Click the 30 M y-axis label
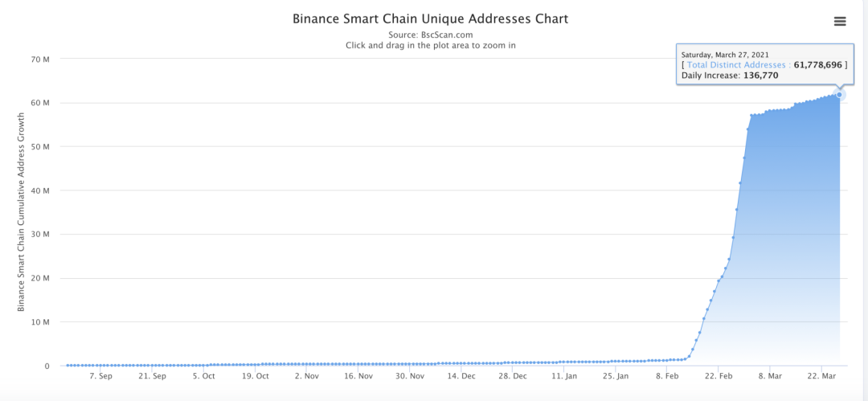Image resolution: width=868 pixels, height=401 pixels. click(x=41, y=235)
